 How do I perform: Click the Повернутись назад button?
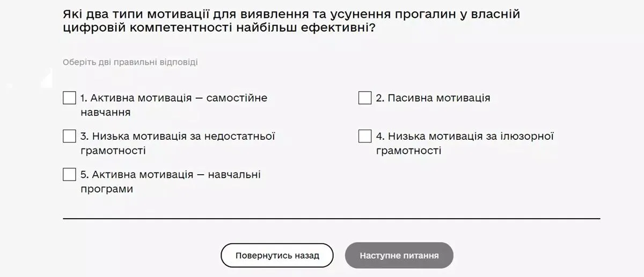(x=277, y=256)
